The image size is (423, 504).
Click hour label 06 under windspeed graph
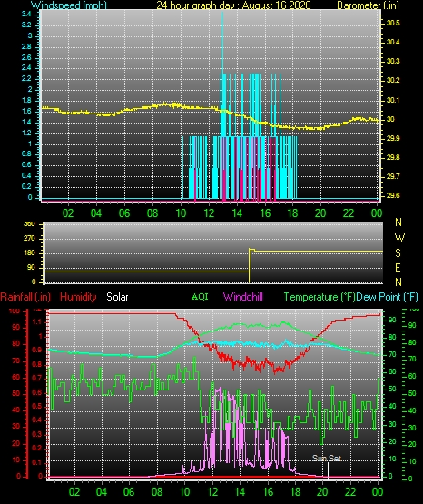pyautogui.click(x=124, y=213)
